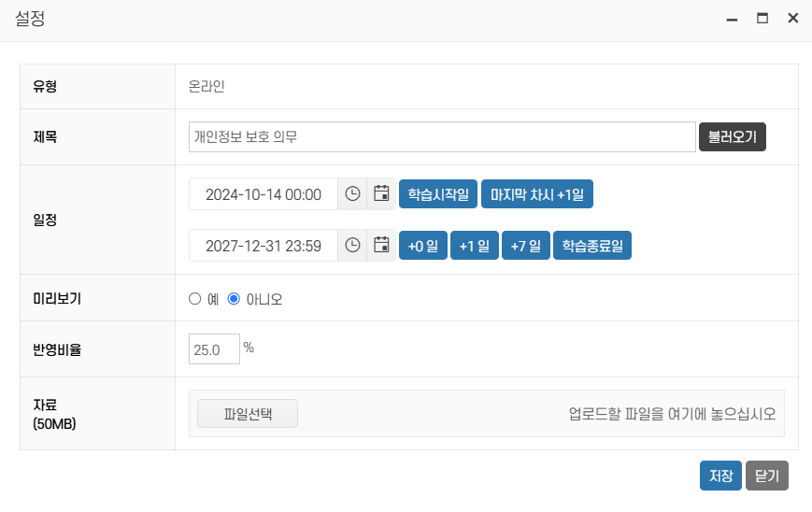Apply the +0 일 offset button
Image resolution: width=812 pixels, height=512 pixels.
[422, 246]
